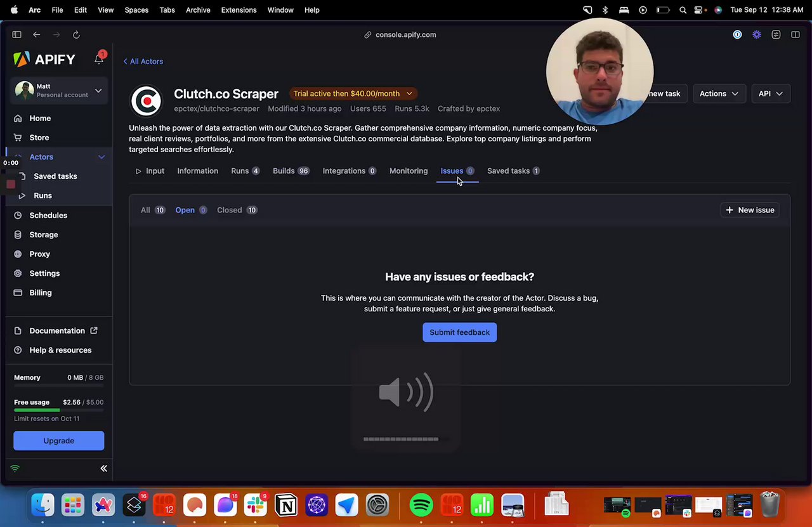Viewport: 812px width, 527px height.
Task: Click the Upgrade button
Action: tap(58, 441)
